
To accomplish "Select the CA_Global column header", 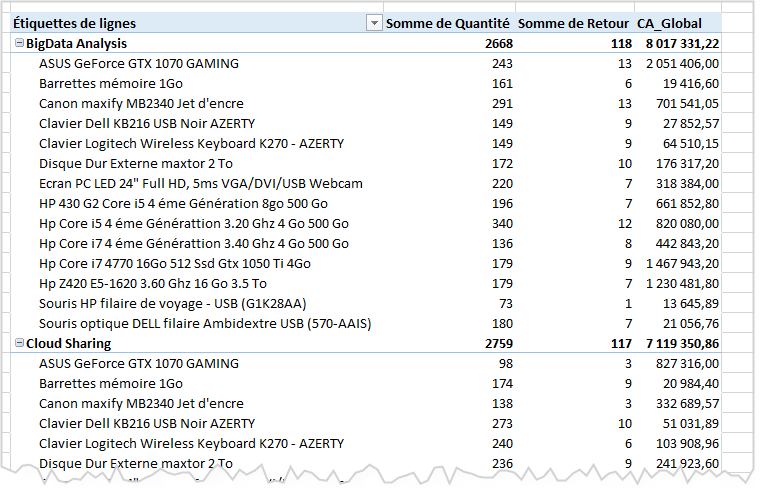I will click(x=669, y=23).
